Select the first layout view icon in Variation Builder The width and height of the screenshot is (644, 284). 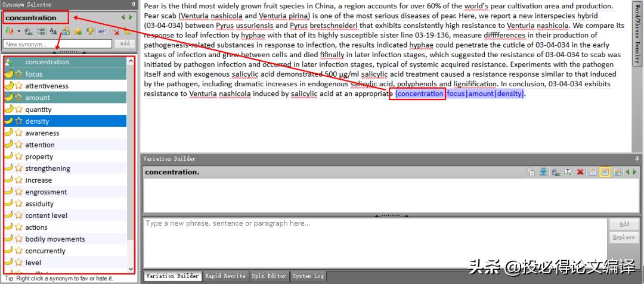(593, 172)
